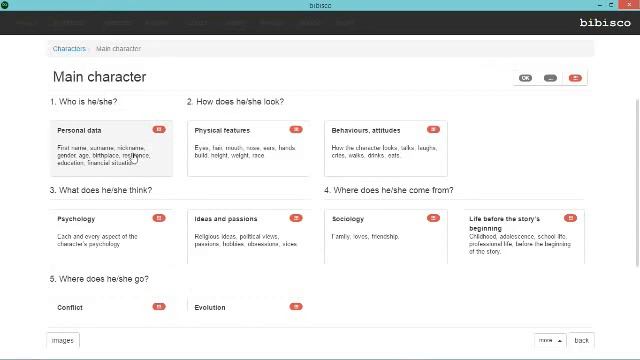The height and width of the screenshot is (360, 640).
Task: Click the bibisco logo in header
Action: (x=605, y=23)
